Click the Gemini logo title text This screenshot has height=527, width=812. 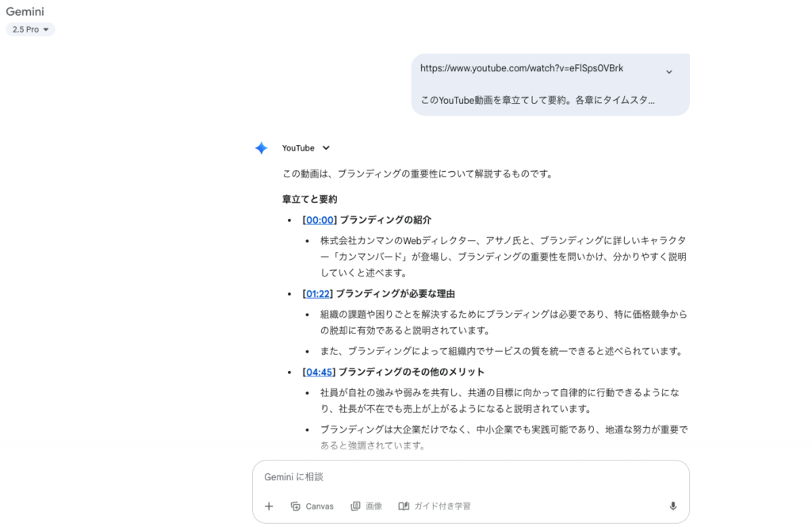tap(25, 11)
